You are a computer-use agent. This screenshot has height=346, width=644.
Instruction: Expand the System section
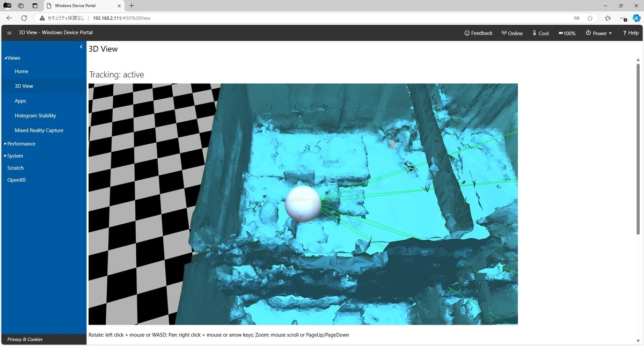coord(14,156)
